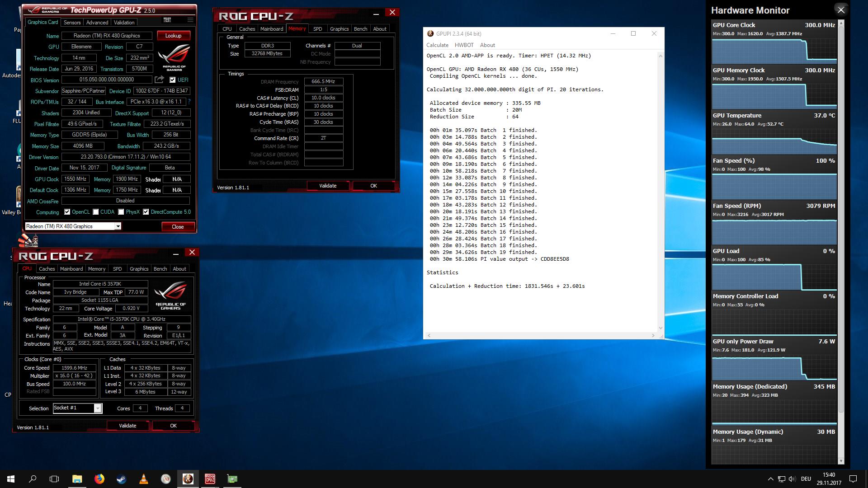Open SPD tab in CPU-Z Memory window
The image size is (868, 488).
tap(318, 29)
